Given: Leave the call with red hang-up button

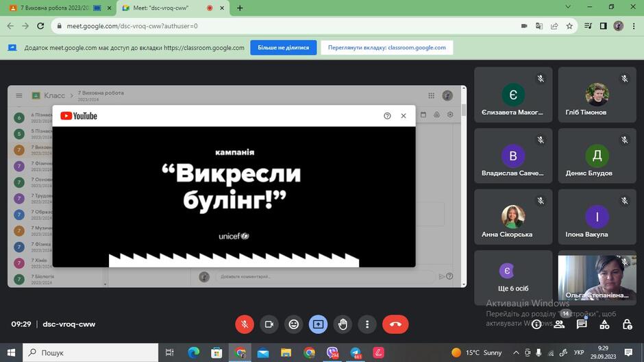Looking at the screenshot, I should [x=395, y=324].
